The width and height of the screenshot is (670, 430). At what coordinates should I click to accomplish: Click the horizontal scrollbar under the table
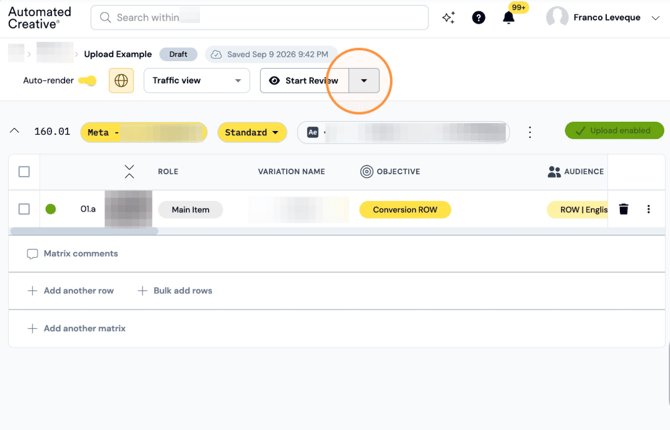click(x=84, y=231)
